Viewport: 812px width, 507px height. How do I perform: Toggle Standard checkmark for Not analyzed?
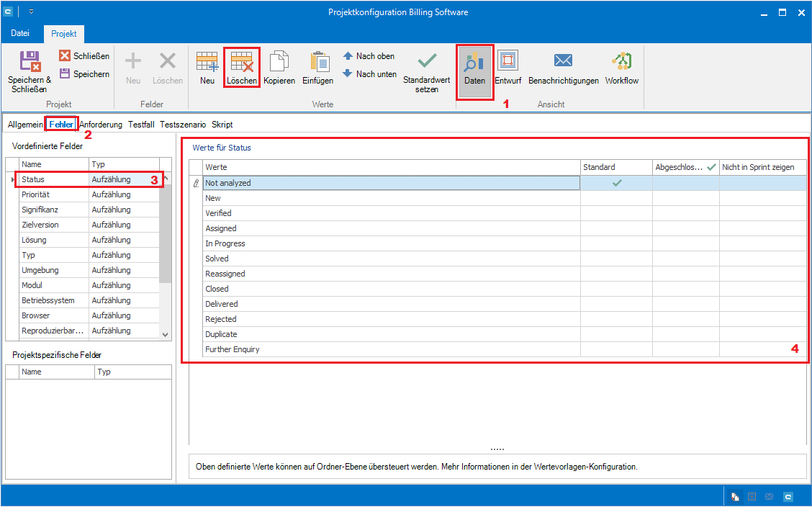[616, 183]
